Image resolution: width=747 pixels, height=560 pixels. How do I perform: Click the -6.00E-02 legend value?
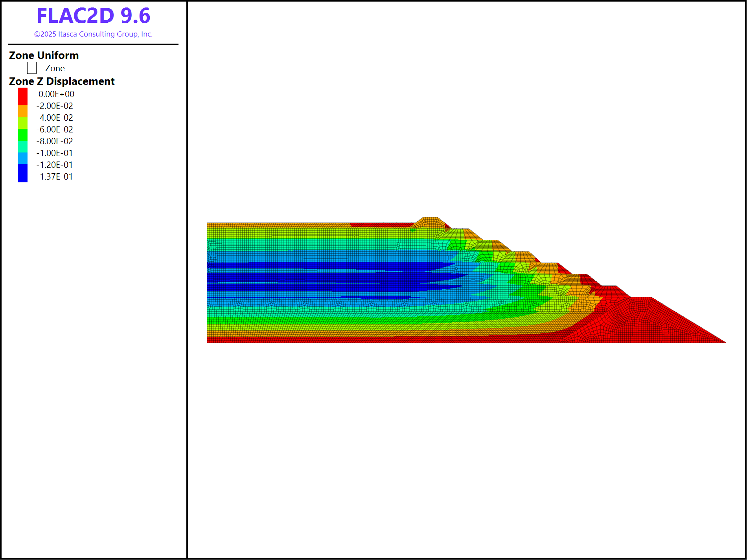(55, 130)
